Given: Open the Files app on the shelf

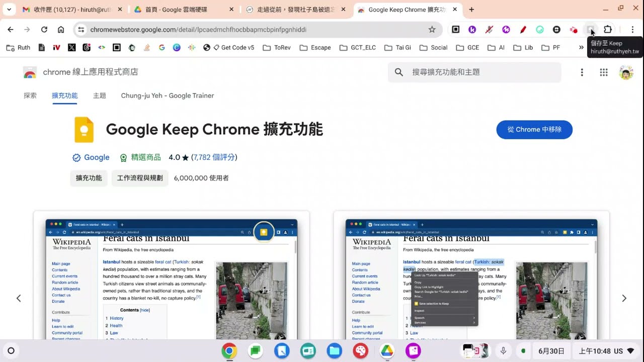Looking at the screenshot, I should (335, 351).
